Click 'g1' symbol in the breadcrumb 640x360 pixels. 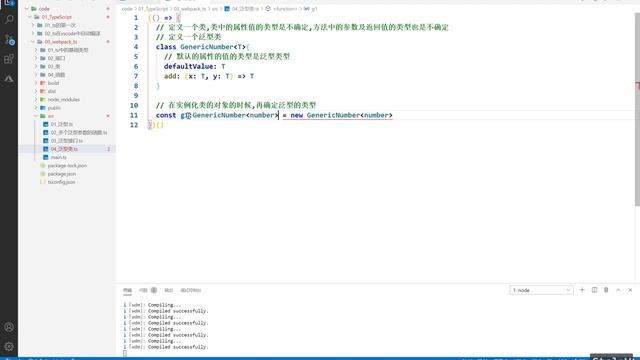[x=315, y=9]
